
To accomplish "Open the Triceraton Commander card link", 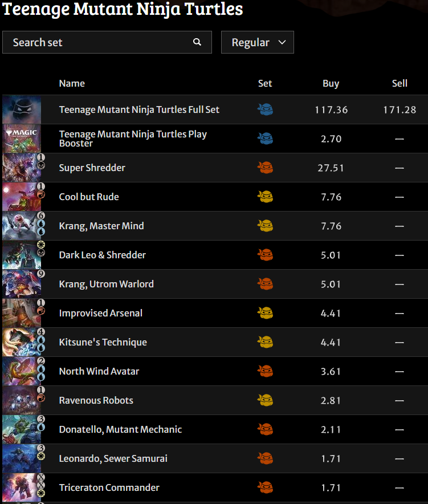I will point(109,487).
